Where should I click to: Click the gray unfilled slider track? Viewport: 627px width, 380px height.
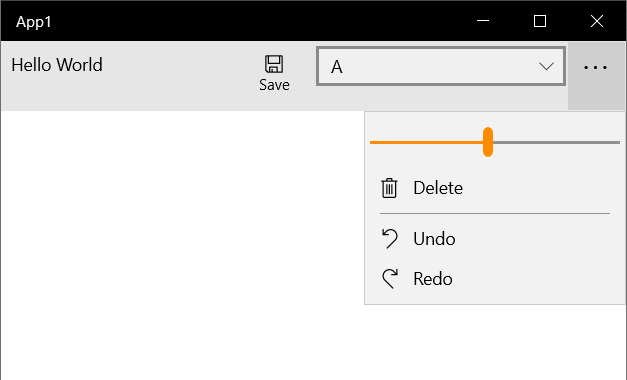(556, 142)
